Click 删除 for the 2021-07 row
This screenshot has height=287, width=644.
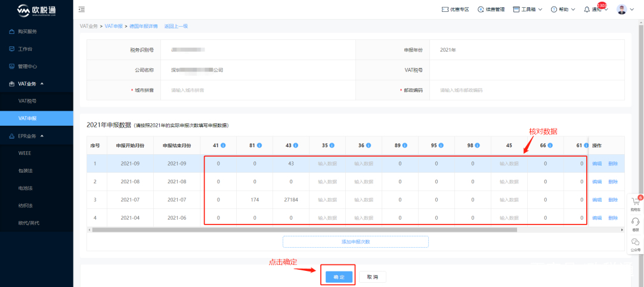(x=613, y=199)
